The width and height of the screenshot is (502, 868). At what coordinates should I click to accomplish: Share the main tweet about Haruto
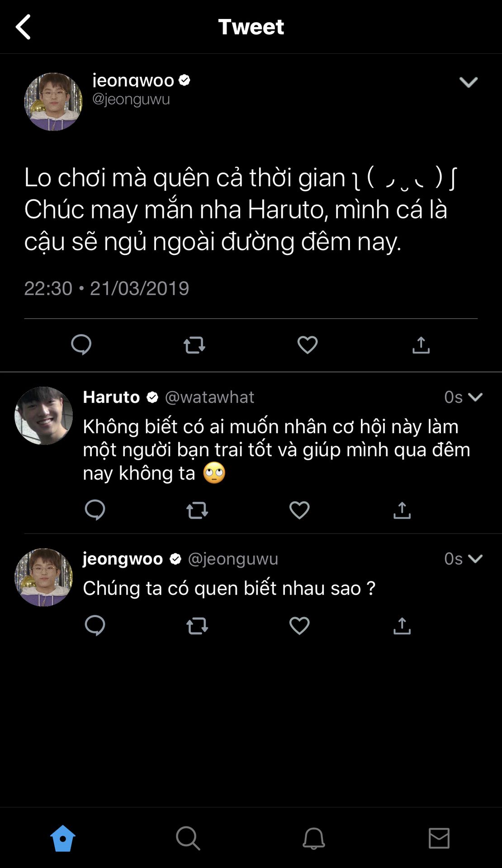[421, 345]
